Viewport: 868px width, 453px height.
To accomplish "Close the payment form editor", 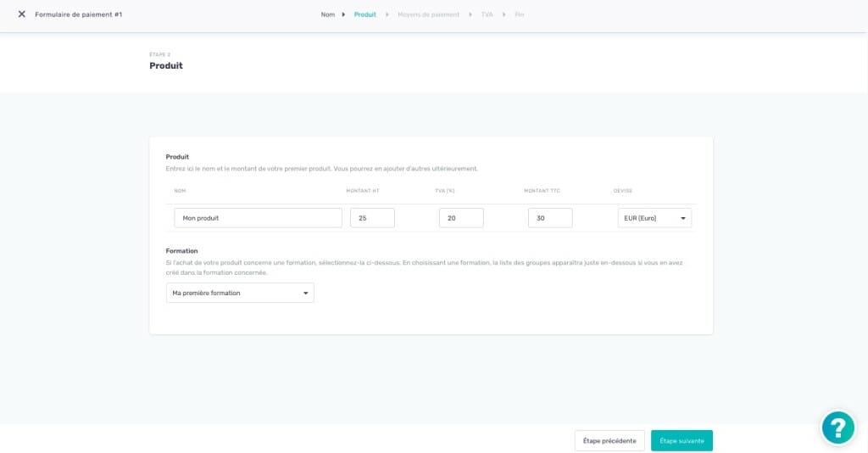I will [21, 14].
